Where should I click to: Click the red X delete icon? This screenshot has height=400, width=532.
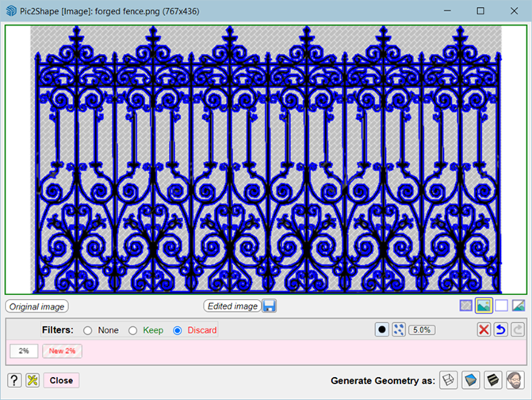pos(484,329)
